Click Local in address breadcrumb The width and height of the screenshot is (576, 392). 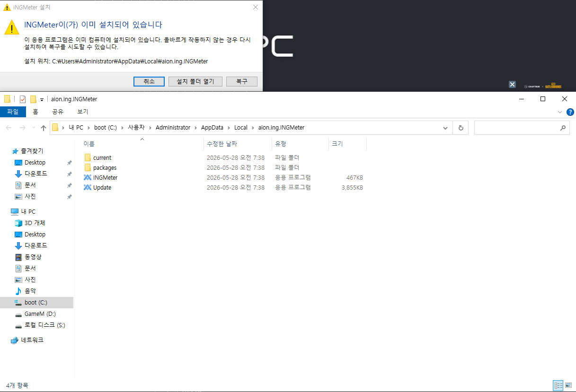241,128
